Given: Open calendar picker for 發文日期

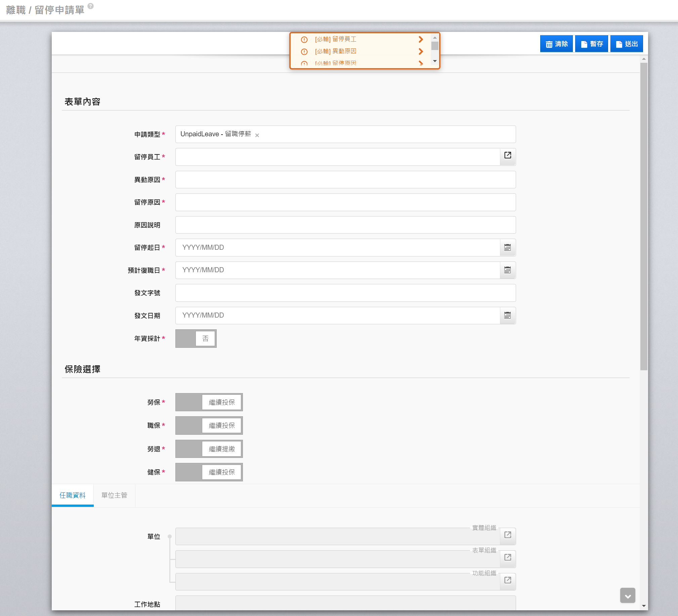Looking at the screenshot, I should coord(507,316).
